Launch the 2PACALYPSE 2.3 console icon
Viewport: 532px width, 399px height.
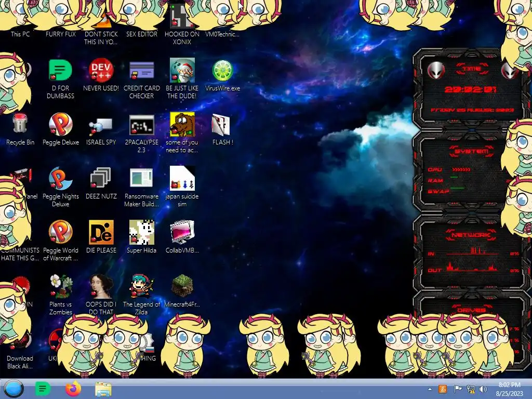click(x=141, y=125)
